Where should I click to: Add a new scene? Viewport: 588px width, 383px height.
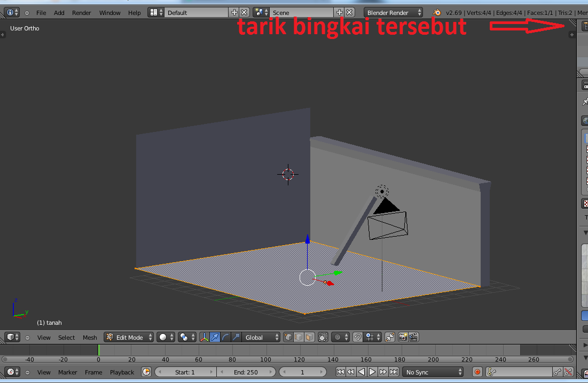coord(339,12)
